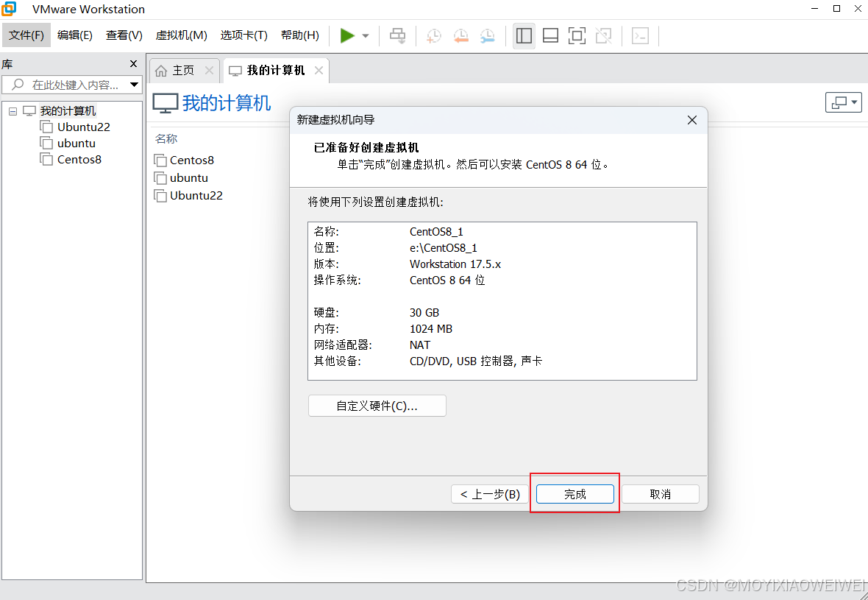Power on the virtual machine with green play icon
The height and width of the screenshot is (600, 868).
[x=346, y=35]
